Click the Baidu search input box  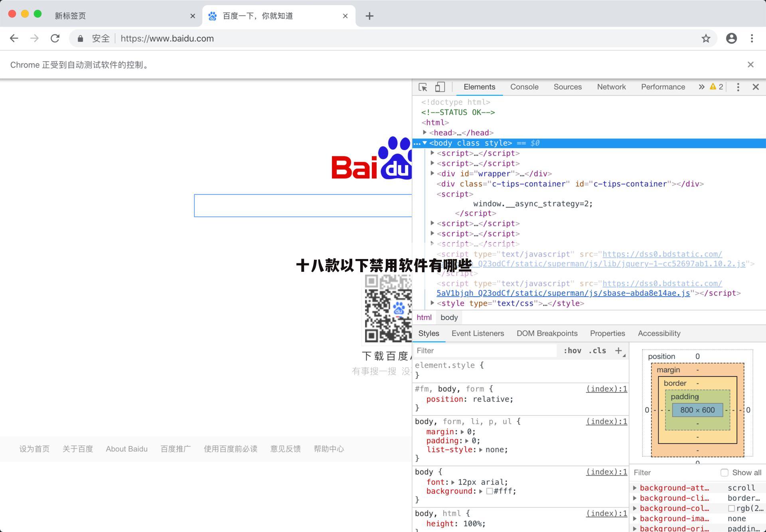[303, 206]
